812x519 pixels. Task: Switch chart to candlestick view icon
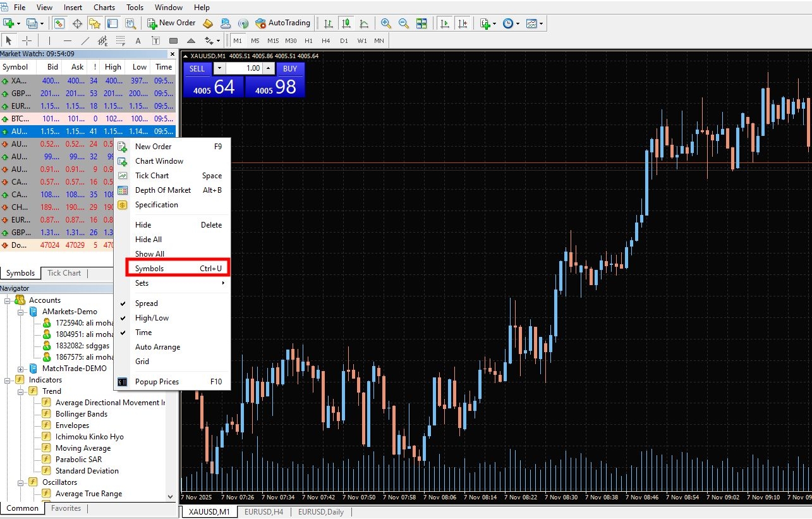click(346, 23)
